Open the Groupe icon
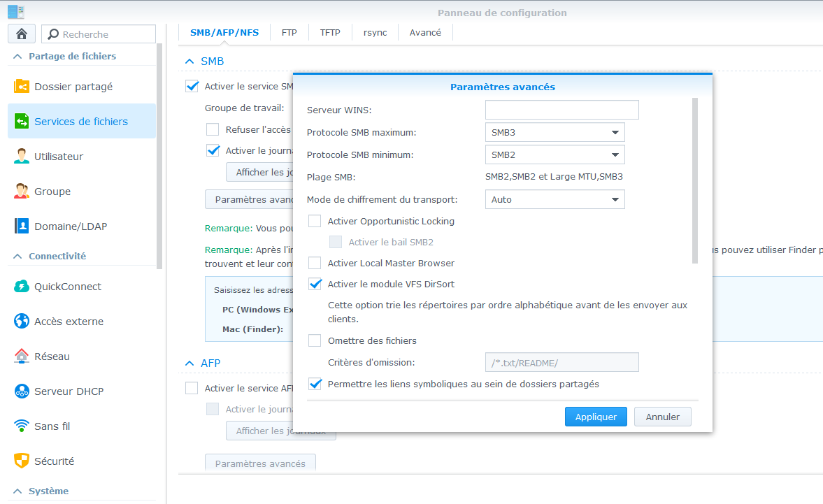Image resolution: width=823 pixels, height=504 pixels. tap(22, 192)
